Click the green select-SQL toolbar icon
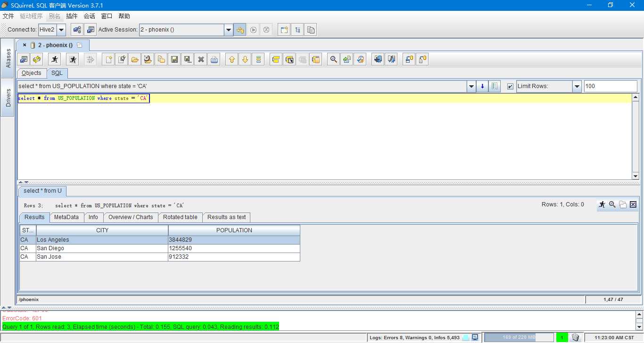Screen dimensions: 644x343 click(258, 59)
